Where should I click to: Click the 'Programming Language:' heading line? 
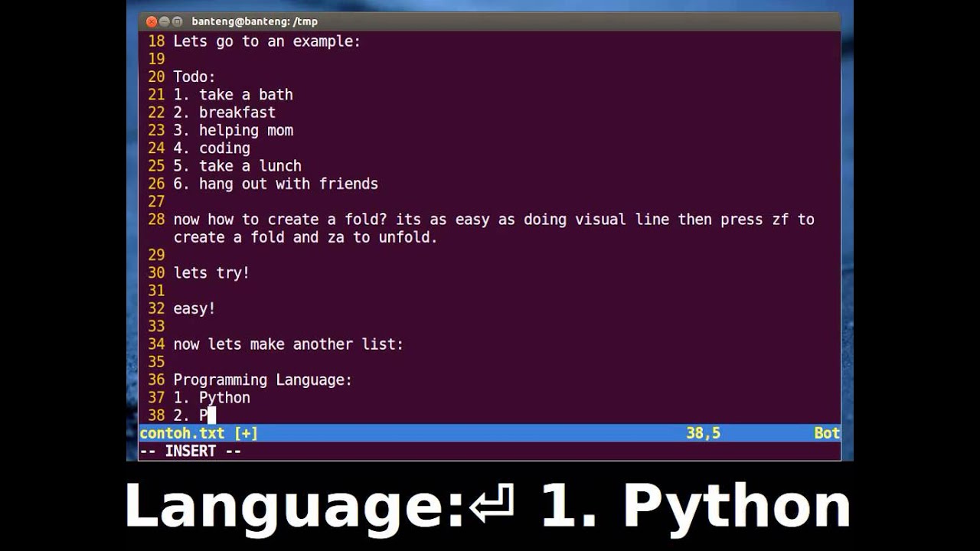point(263,380)
